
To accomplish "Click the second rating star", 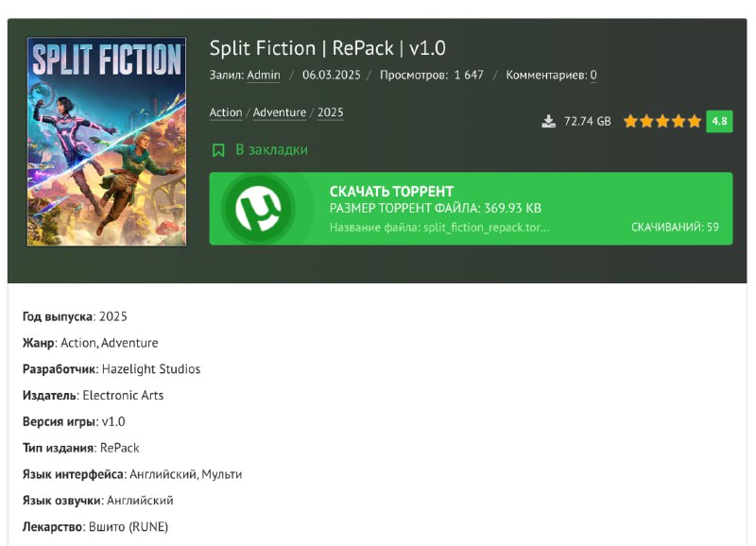I will pyautogui.click(x=646, y=122).
